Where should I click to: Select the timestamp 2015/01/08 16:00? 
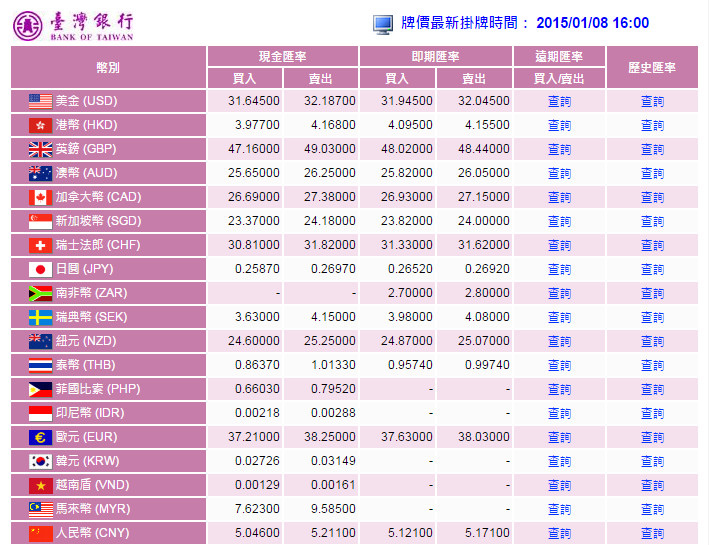592,23
